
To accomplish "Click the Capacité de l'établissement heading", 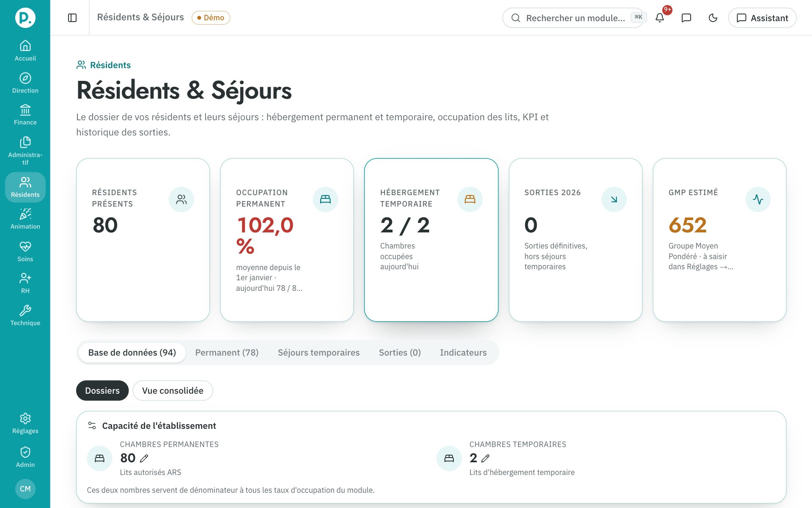I will point(159,426).
